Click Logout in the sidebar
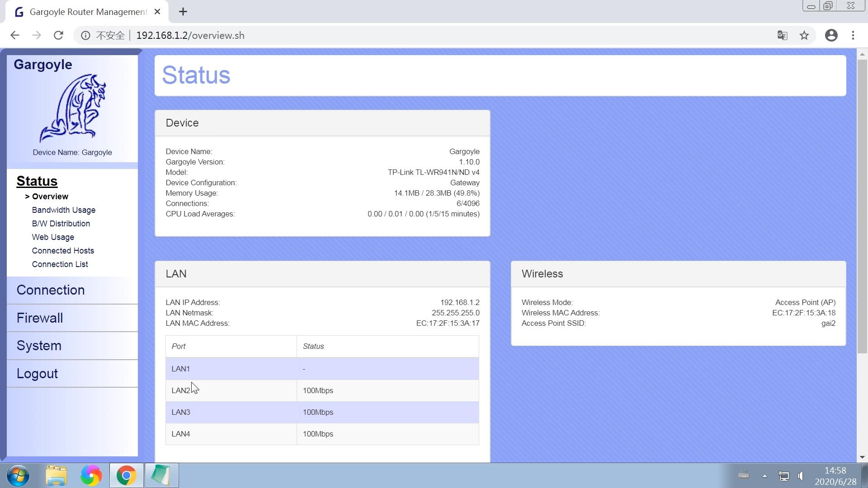868x488 pixels. point(37,374)
